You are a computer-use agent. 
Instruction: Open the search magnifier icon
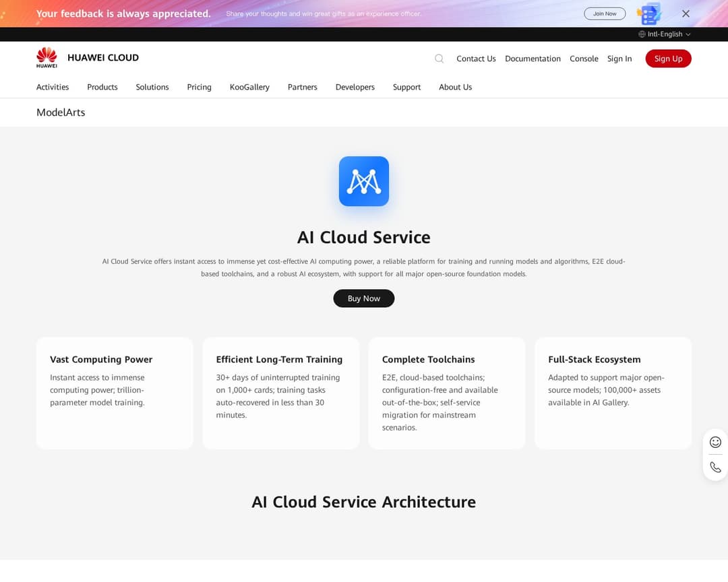pos(439,59)
